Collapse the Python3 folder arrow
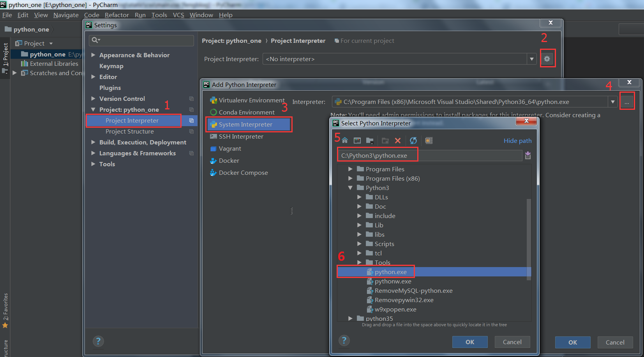Image resolution: width=644 pixels, height=357 pixels. point(350,188)
